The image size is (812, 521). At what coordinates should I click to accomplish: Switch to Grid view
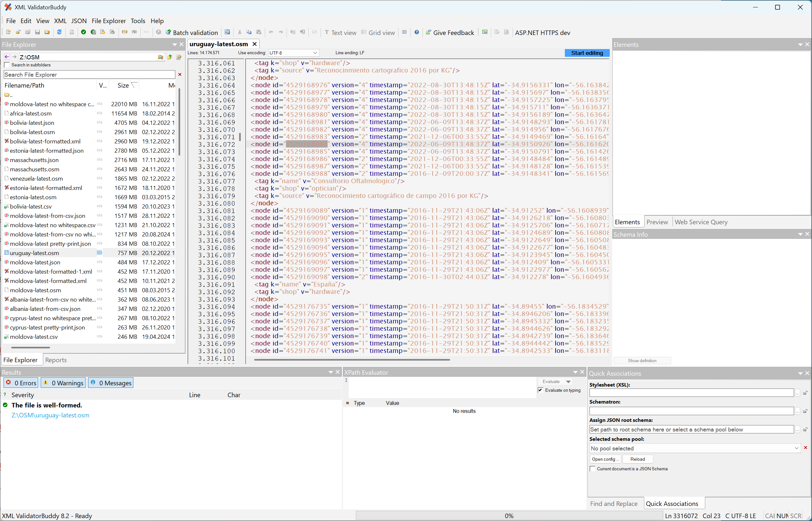point(378,32)
